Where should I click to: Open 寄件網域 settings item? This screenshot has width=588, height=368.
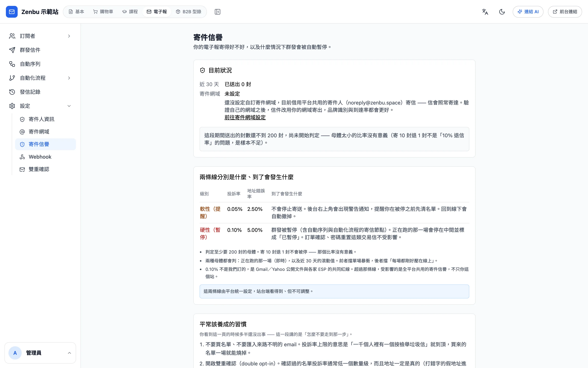[x=45, y=132]
